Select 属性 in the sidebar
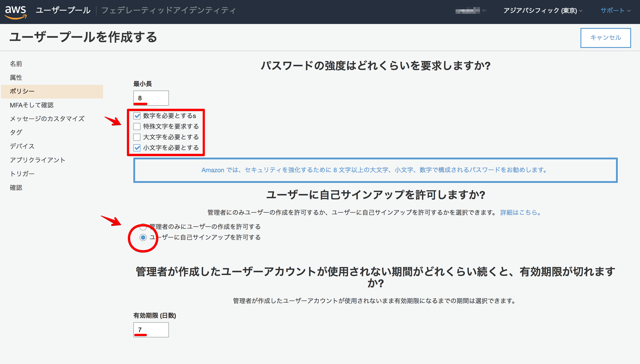 tap(16, 77)
